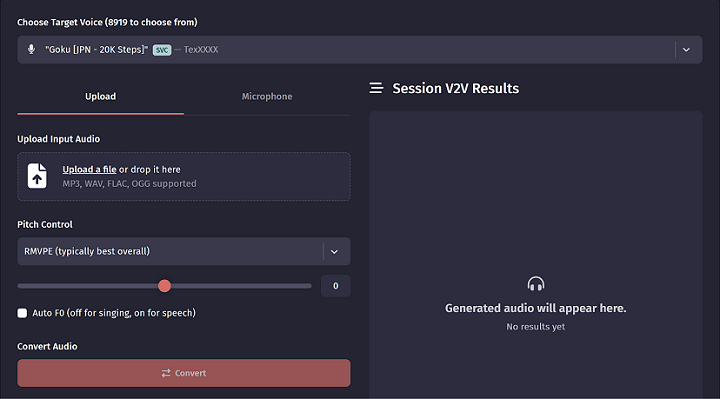Click the pitch slider handle
720x399 pixels.
(164, 286)
